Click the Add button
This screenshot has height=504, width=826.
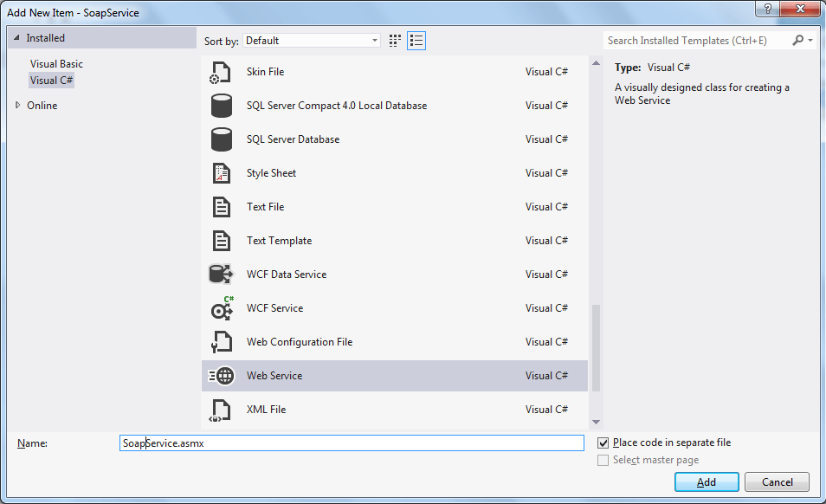pos(707,481)
